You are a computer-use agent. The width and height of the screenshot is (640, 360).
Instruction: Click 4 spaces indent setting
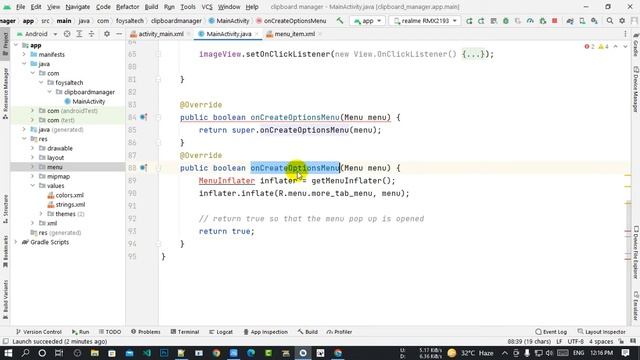point(601,341)
